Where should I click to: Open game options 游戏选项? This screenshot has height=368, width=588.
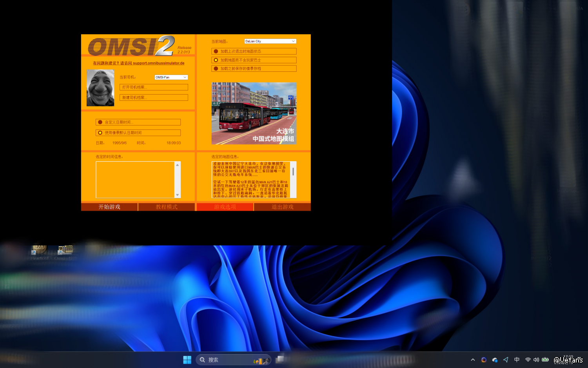click(x=225, y=207)
